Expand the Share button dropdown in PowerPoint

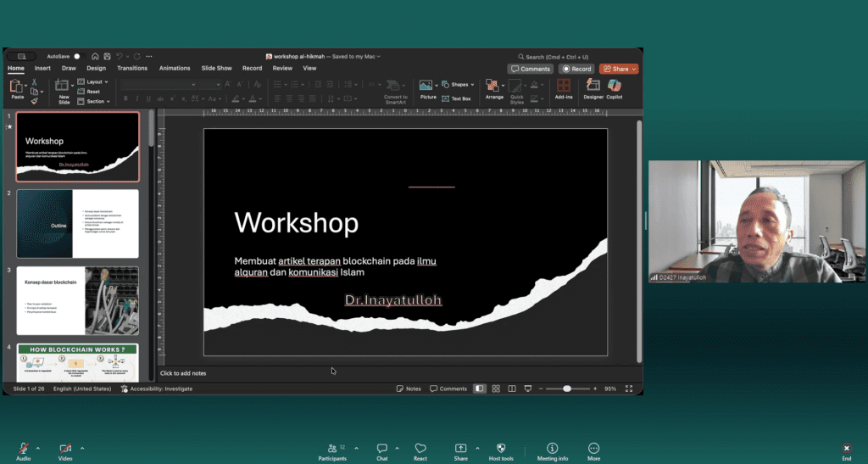click(x=633, y=69)
